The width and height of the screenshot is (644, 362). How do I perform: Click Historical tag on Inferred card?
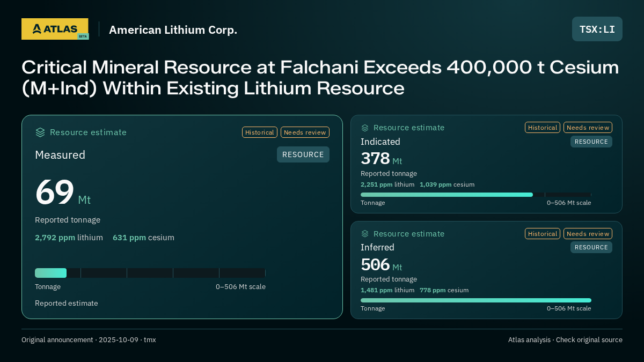(x=543, y=234)
